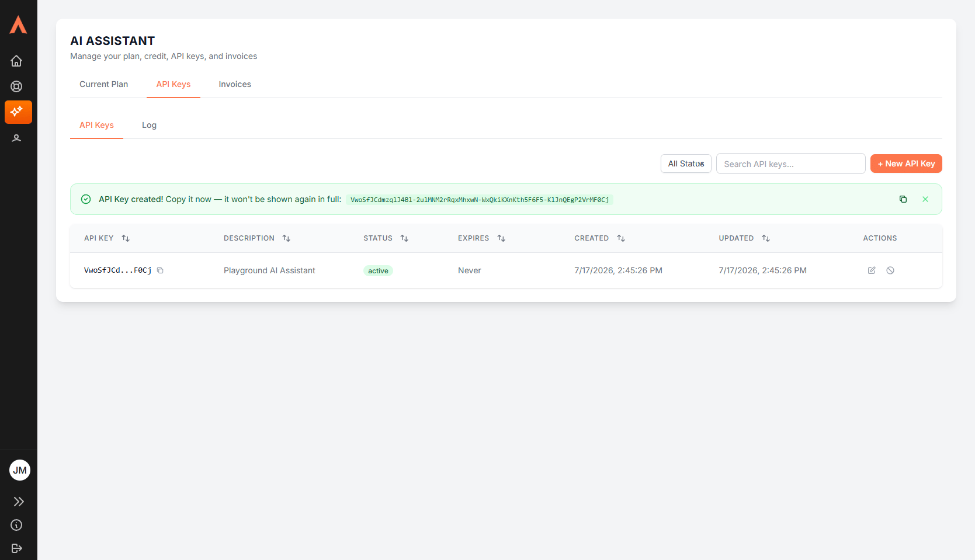Click the Playground AI Assistant description
The height and width of the screenshot is (560, 975).
pyautogui.click(x=269, y=270)
